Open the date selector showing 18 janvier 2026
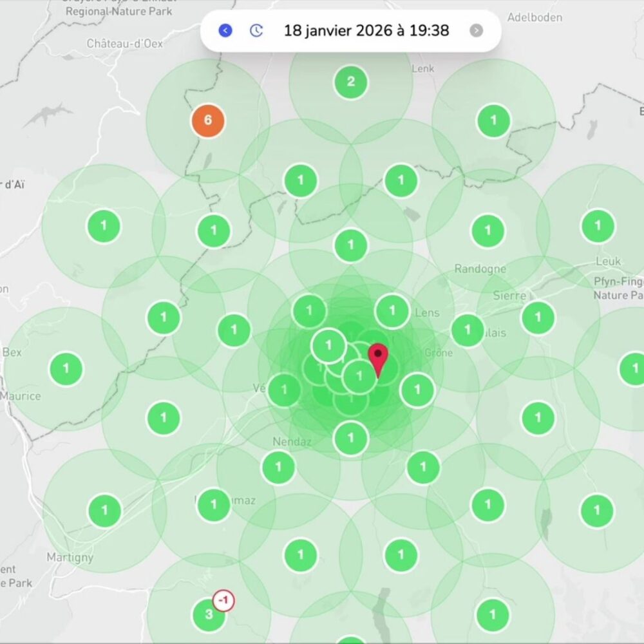The image size is (644, 644). pyautogui.click(x=366, y=30)
